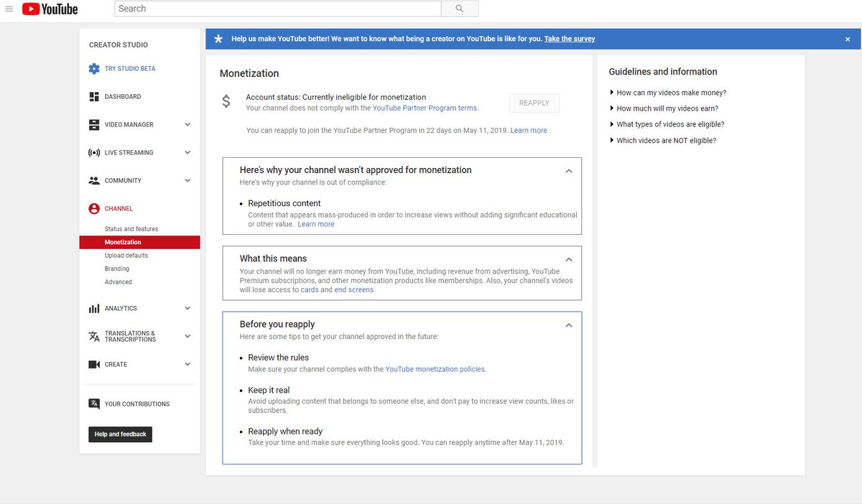Dismiss the survey banner with X
862x504 pixels.
click(x=848, y=39)
